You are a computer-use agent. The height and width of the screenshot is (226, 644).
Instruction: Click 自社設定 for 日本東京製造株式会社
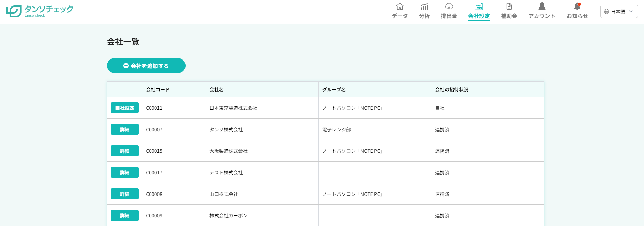pos(125,108)
